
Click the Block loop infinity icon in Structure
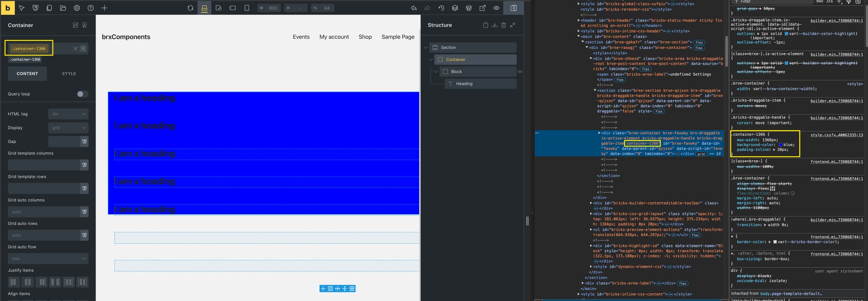click(x=520, y=71)
